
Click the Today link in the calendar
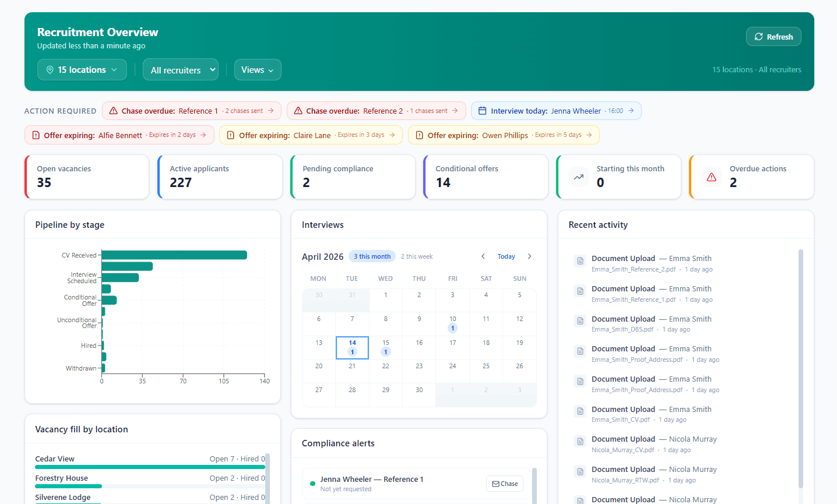tap(506, 256)
